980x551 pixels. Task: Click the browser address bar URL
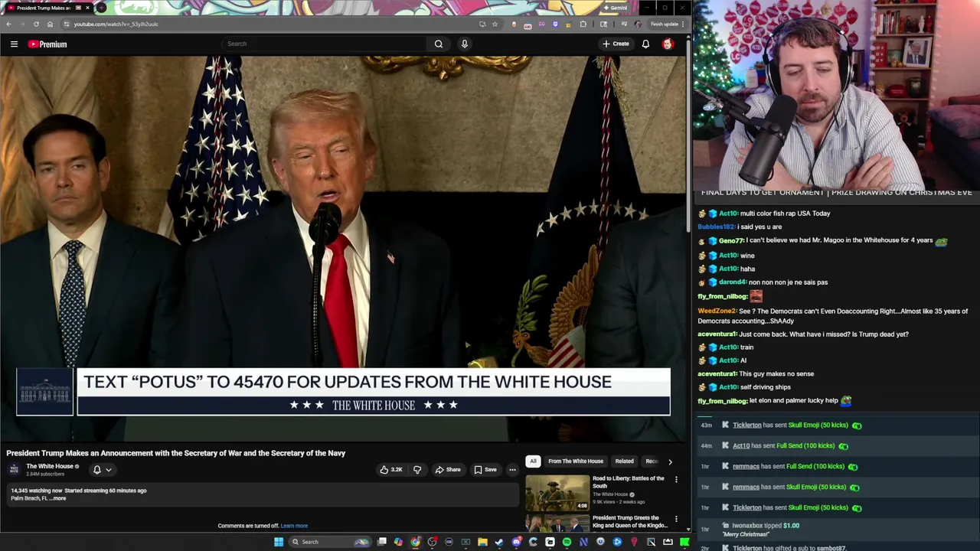coord(116,24)
